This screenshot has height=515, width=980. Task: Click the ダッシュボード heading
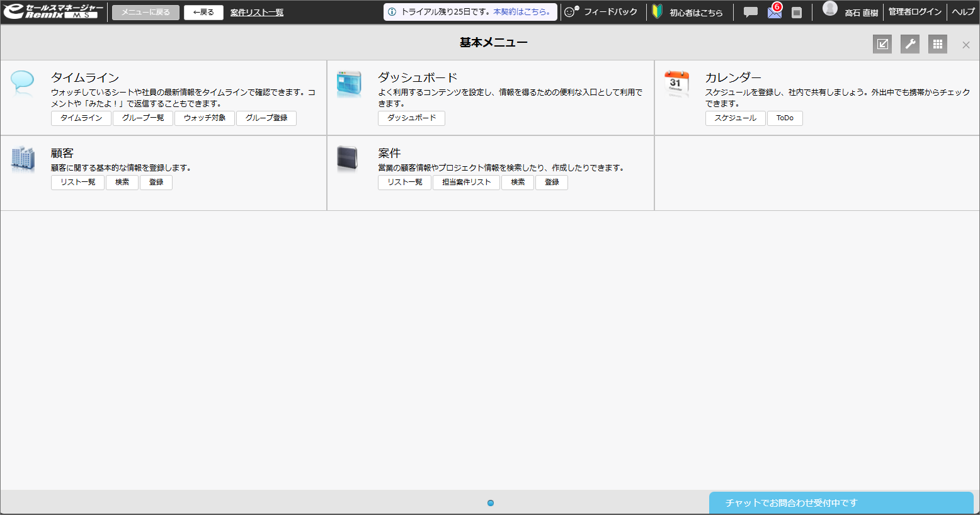[418, 77]
